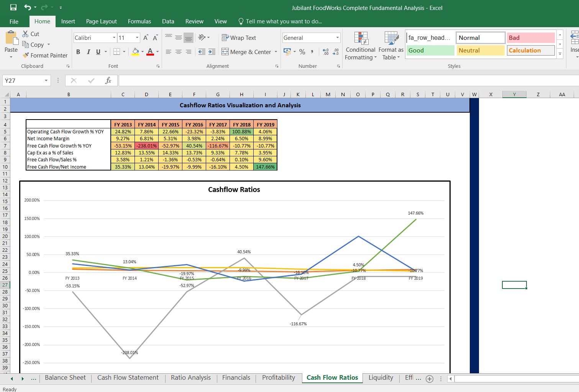Click the Comma Style icon
The width and height of the screenshot is (579, 392).
[312, 52]
